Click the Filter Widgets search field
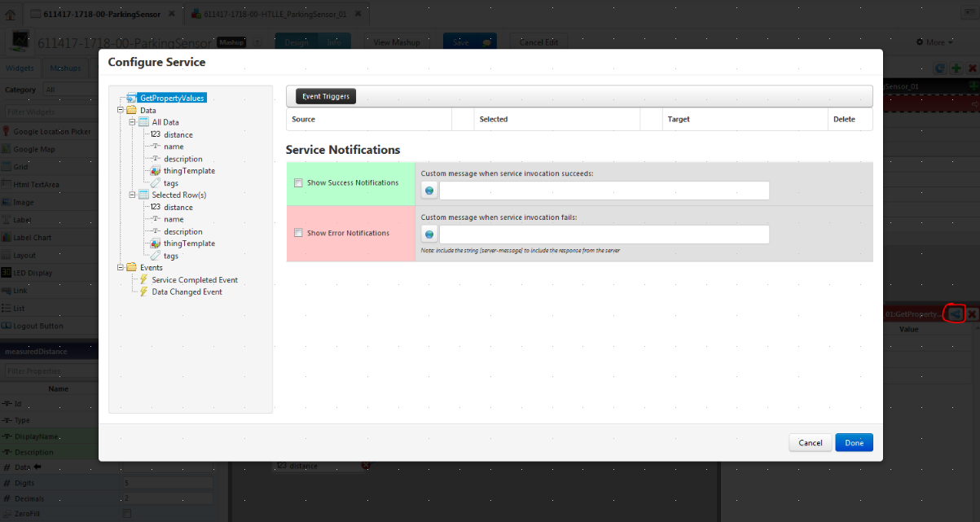 (51, 112)
